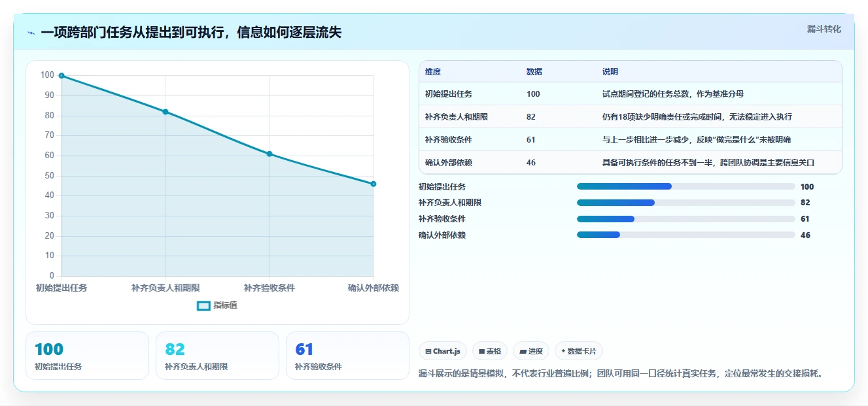This screenshot has width=868, height=406.
Task: Click the x-axis label 补齐验收条件 in the chart
Action: coord(269,288)
